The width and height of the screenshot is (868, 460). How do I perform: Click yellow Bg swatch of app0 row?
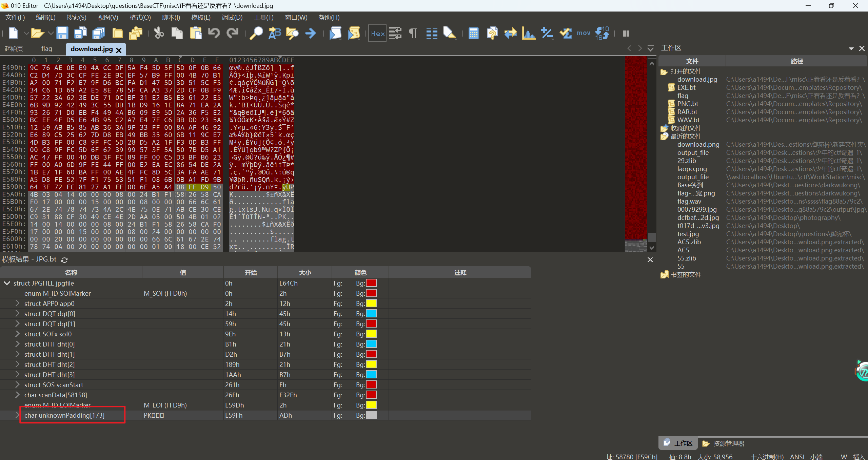tap(371, 303)
